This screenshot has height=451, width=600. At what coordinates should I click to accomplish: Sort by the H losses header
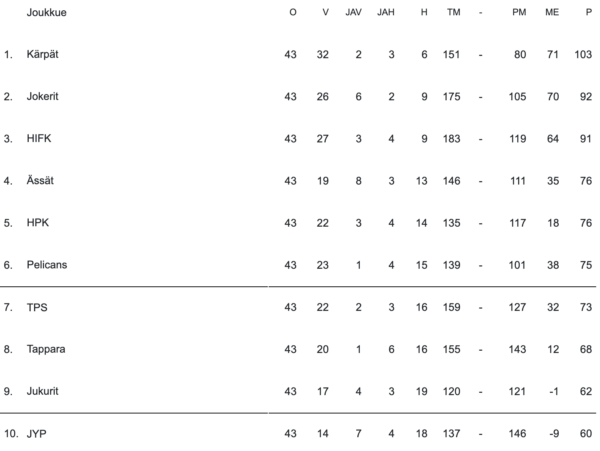[x=424, y=12]
